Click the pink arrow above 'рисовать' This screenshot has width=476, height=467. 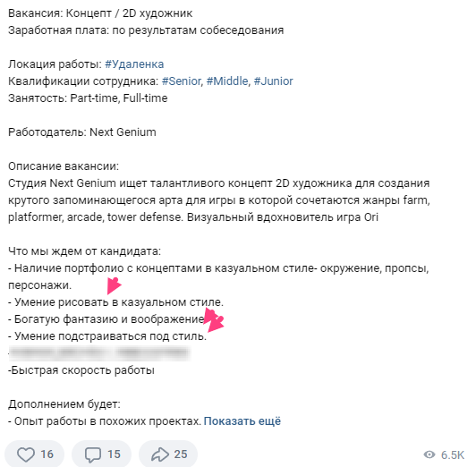(114, 285)
